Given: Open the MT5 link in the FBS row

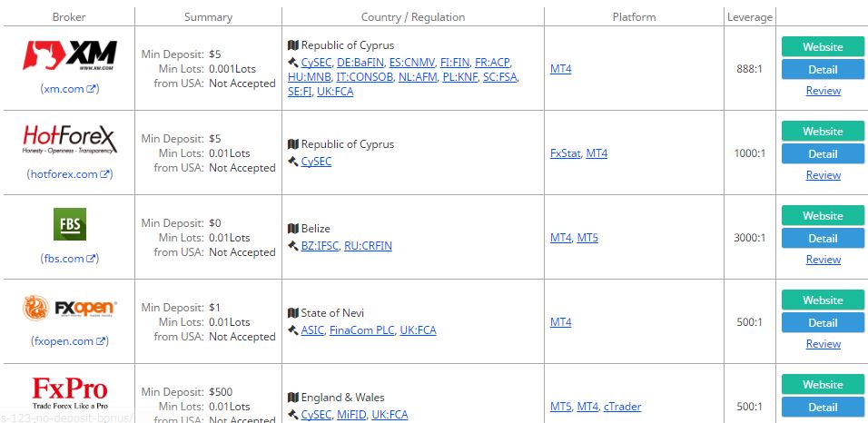Looking at the screenshot, I should pos(587,238).
